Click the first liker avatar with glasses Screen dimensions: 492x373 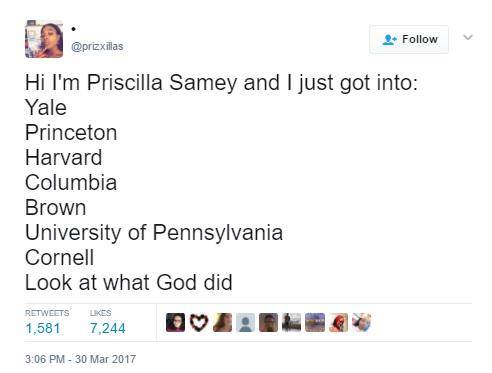[175, 322]
